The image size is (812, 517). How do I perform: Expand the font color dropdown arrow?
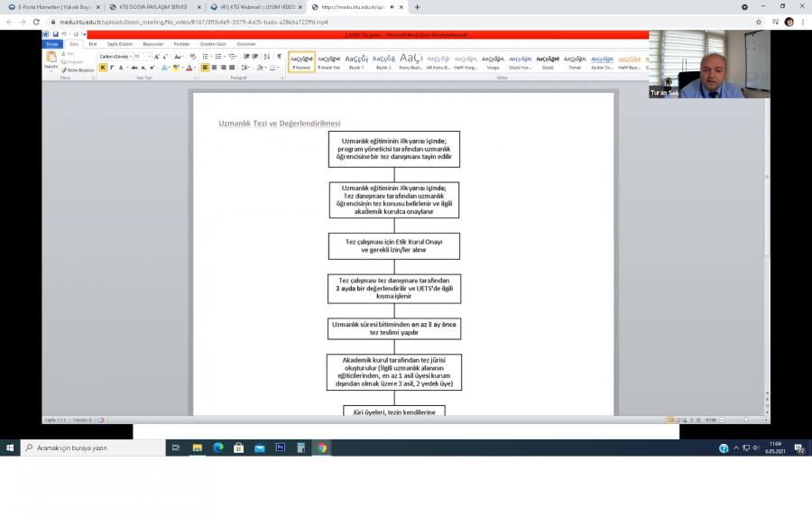195,68
